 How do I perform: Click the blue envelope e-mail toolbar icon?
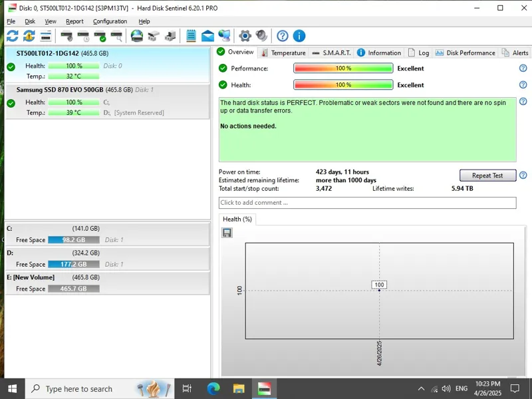tap(207, 36)
